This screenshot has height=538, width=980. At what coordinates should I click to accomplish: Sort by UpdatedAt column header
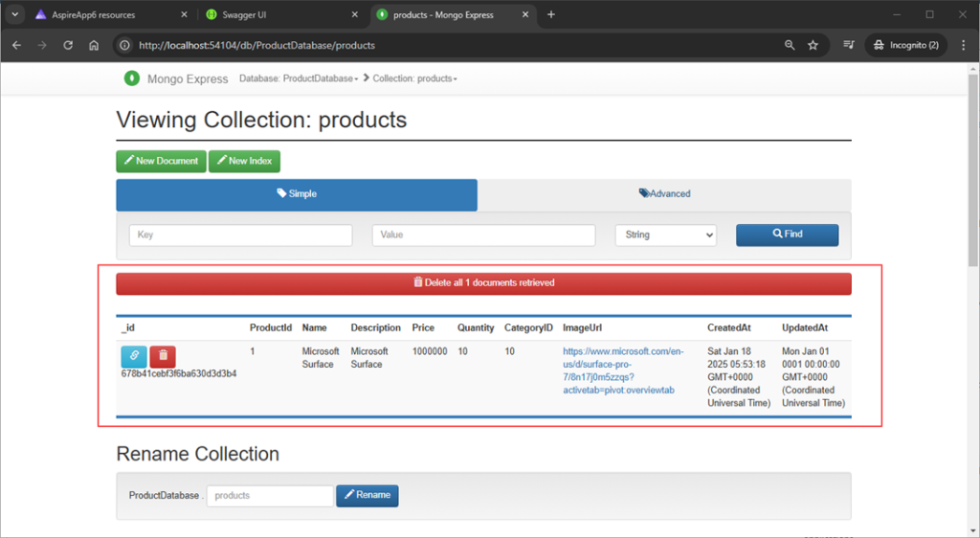[x=805, y=328]
